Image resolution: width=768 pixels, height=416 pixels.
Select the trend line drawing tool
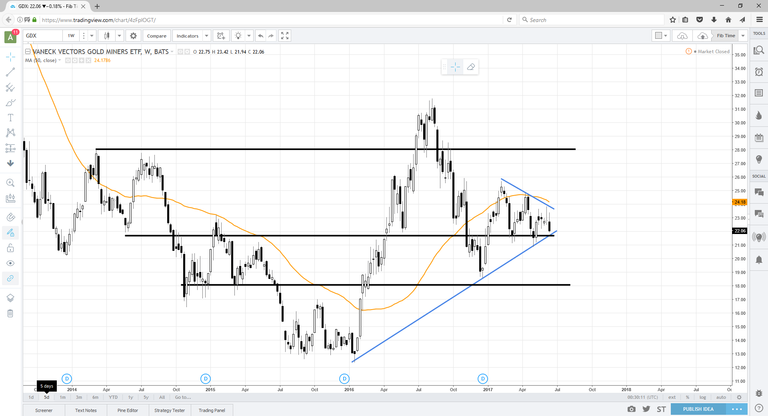(x=10, y=72)
